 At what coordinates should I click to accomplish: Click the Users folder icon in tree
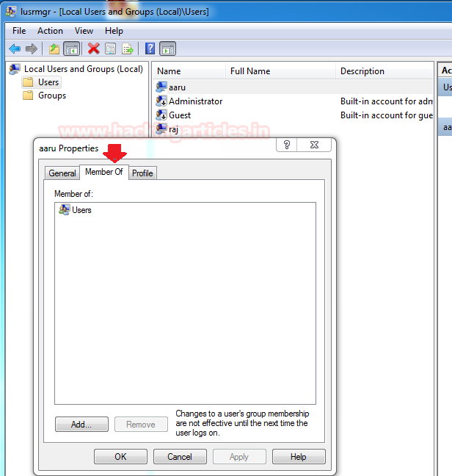28,82
